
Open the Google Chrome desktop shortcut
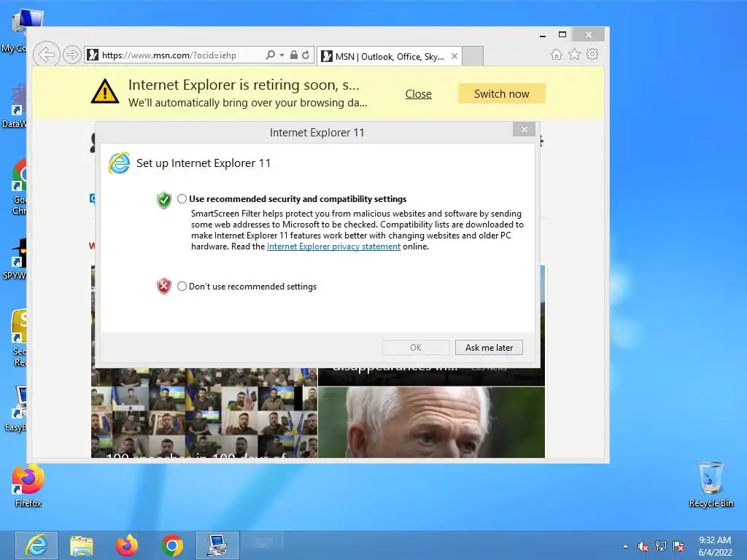(x=19, y=186)
